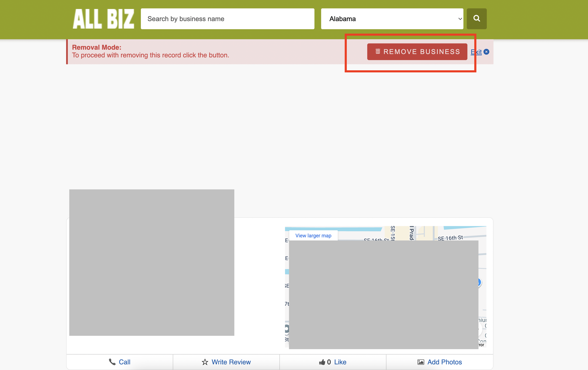Click the dropdown arrow of the state selector

[460, 19]
